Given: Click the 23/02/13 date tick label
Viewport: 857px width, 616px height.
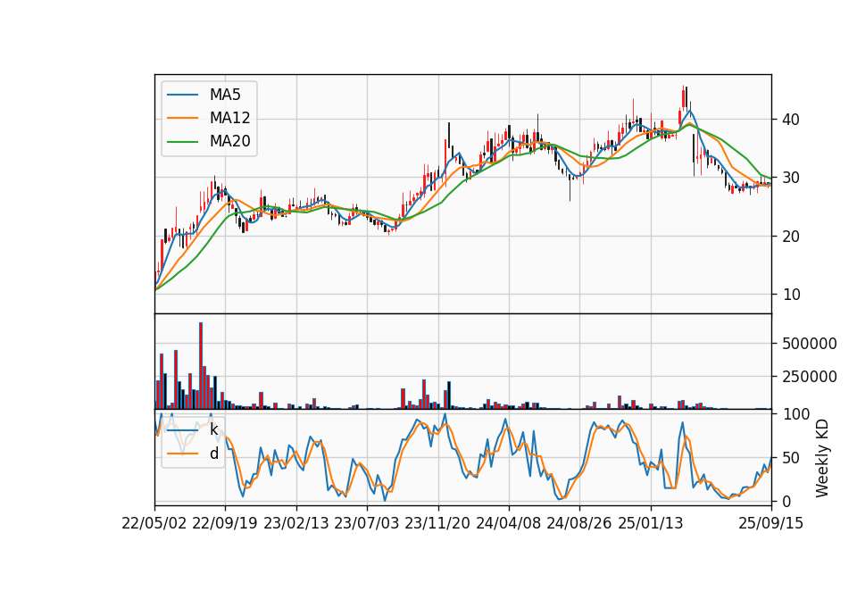Looking at the screenshot, I should (x=296, y=523).
